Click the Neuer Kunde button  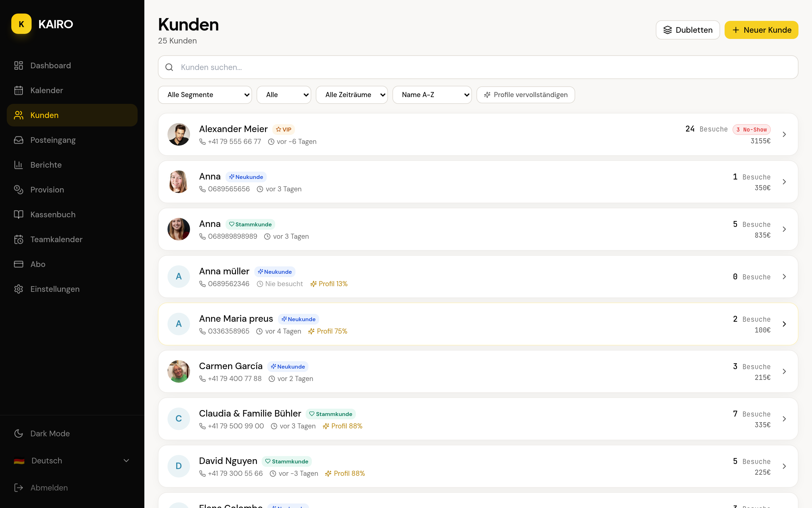point(761,30)
